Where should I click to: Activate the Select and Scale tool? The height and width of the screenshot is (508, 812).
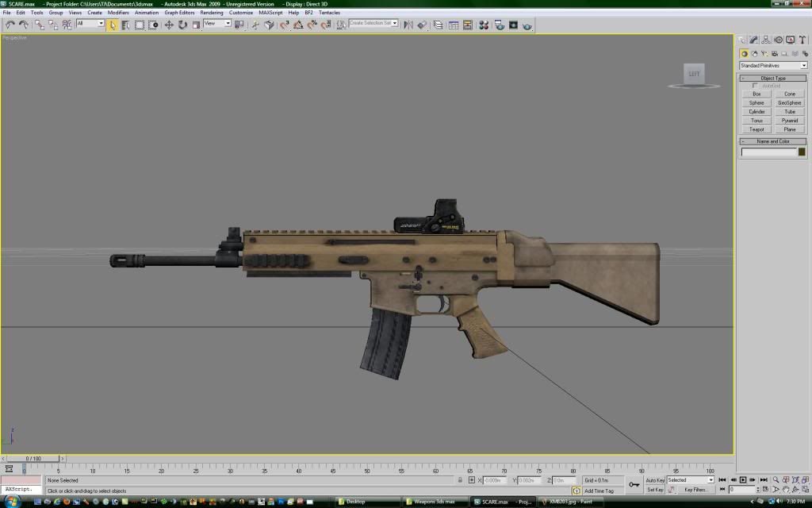pos(196,25)
